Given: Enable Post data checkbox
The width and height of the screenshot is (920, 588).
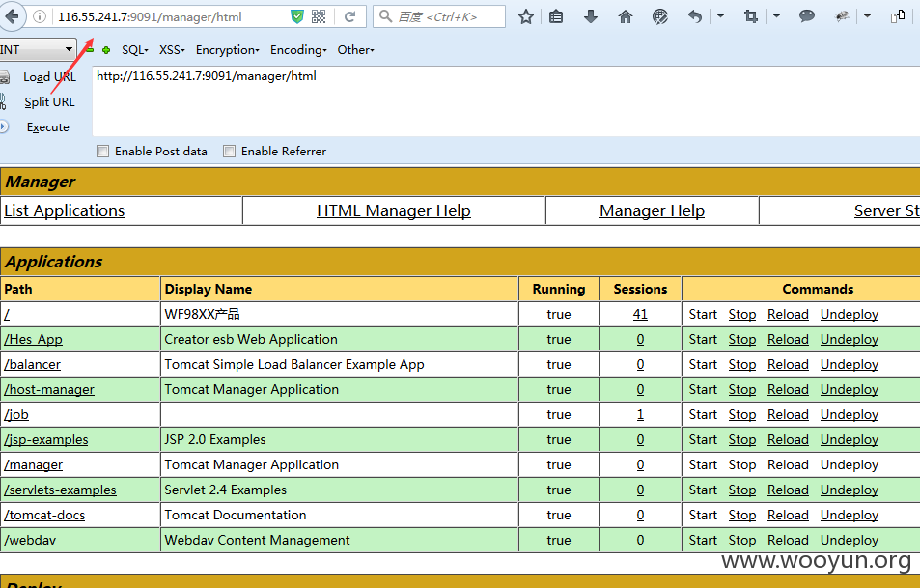Looking at the screenshot, I should tap(102, 152).
